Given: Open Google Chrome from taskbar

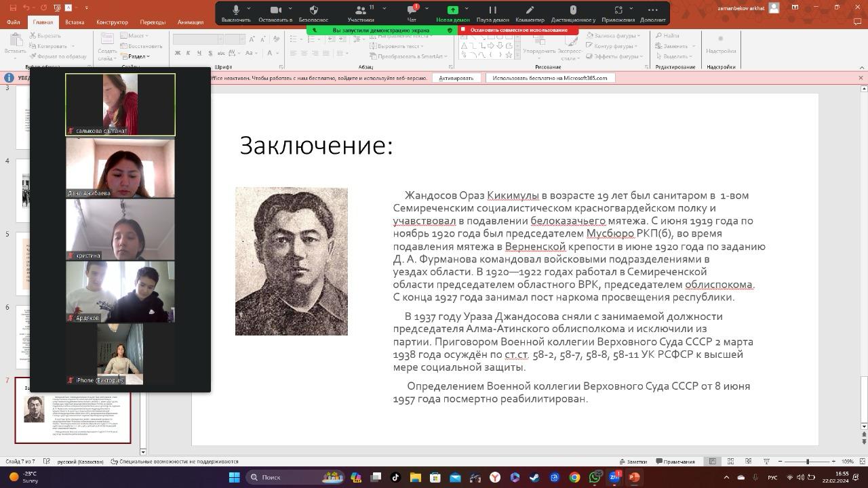Looking at the screenshot, I should pyautogui.click(x=574, y=477).
